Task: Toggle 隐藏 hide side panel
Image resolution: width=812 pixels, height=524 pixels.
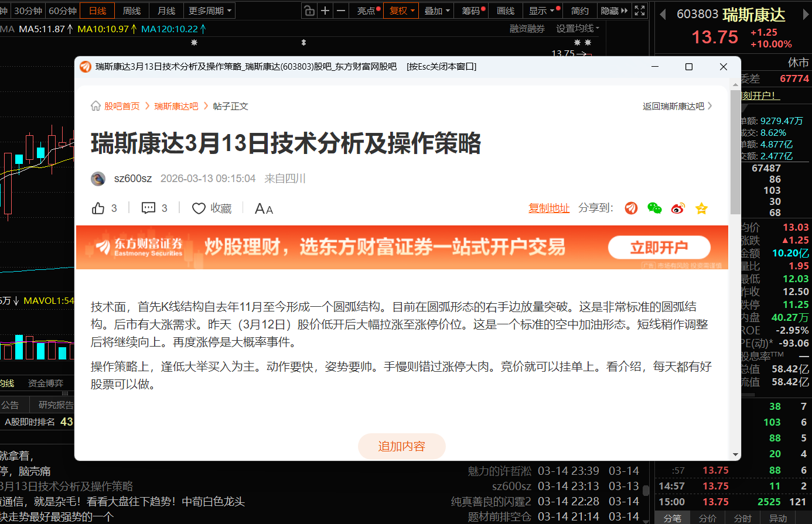Action: (614, 11)
